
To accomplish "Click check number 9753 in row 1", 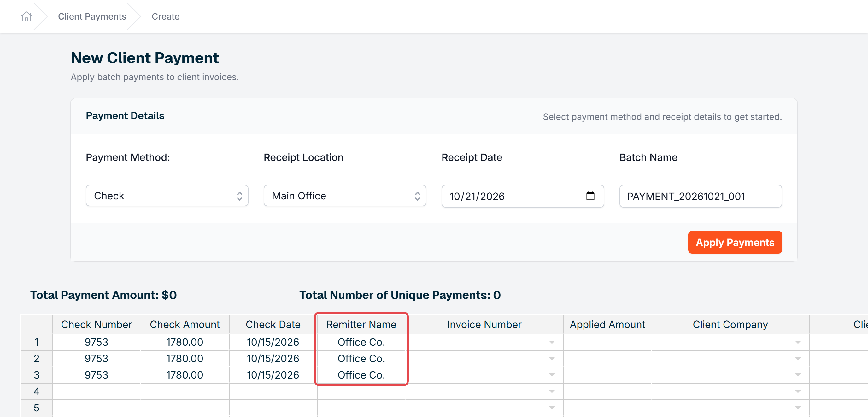I will [x=97, y=342].
